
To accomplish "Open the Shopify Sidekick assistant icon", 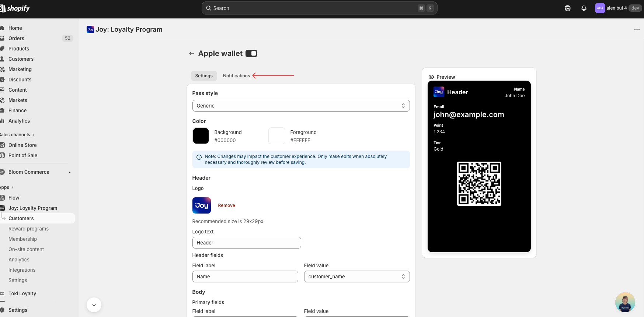I will (x=567, y=8).
